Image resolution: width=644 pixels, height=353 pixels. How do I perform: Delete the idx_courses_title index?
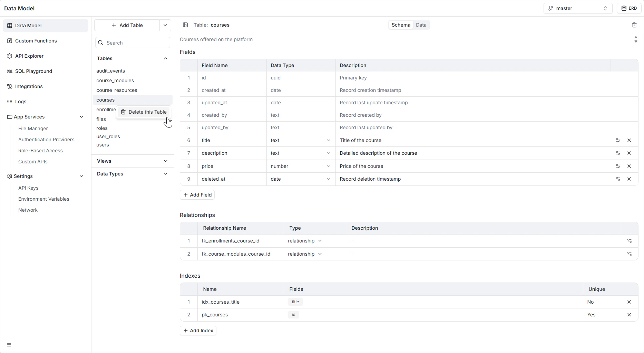coord(629,302)
